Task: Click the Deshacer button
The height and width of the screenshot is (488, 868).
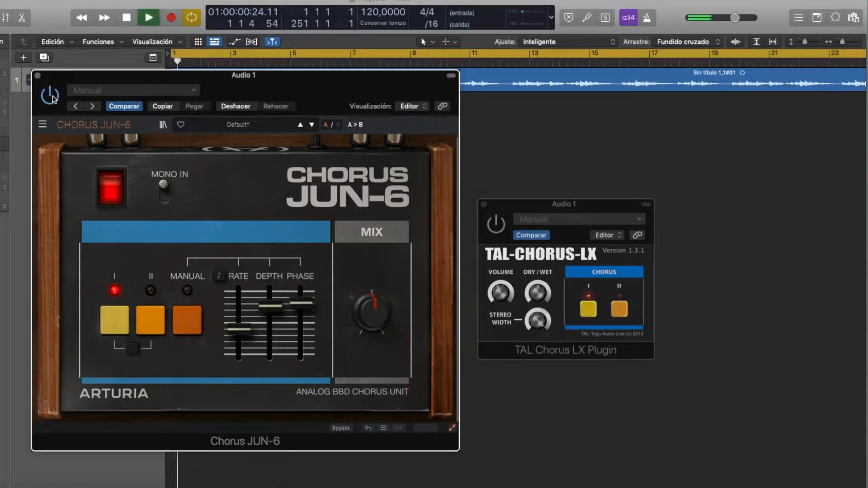Action: tap(236, 106)
